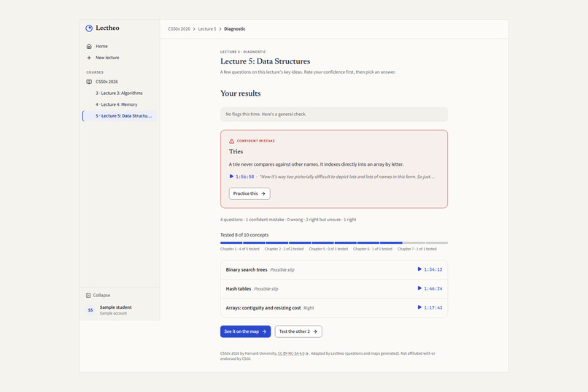Play Arrays row play icon
The width and height of the screenshot is (588, 392).
pyautogui.click(x=419, y=307)
